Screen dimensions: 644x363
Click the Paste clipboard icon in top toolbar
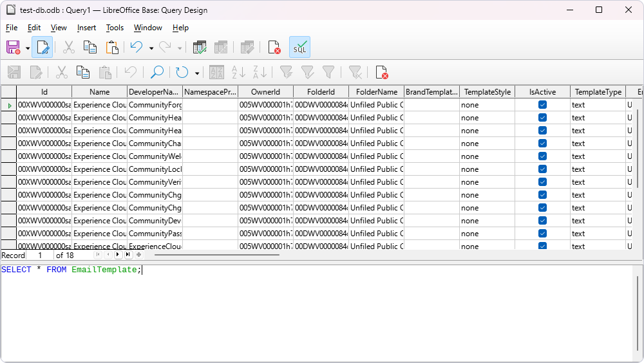click(112, 48)
